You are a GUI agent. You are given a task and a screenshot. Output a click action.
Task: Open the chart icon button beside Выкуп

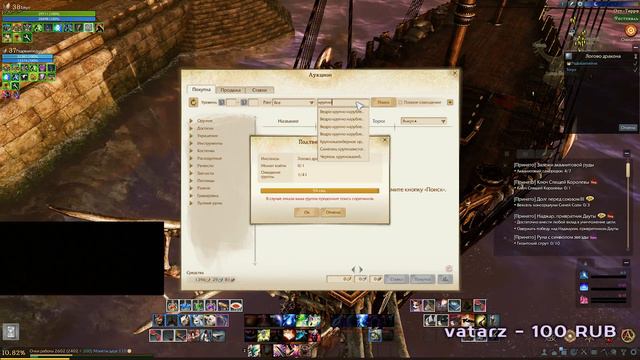tap(445, 279)
